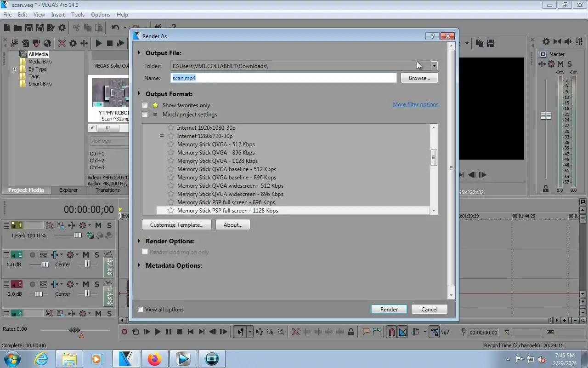Click the Insert Marker icon
588x368 pixels.
366,332
